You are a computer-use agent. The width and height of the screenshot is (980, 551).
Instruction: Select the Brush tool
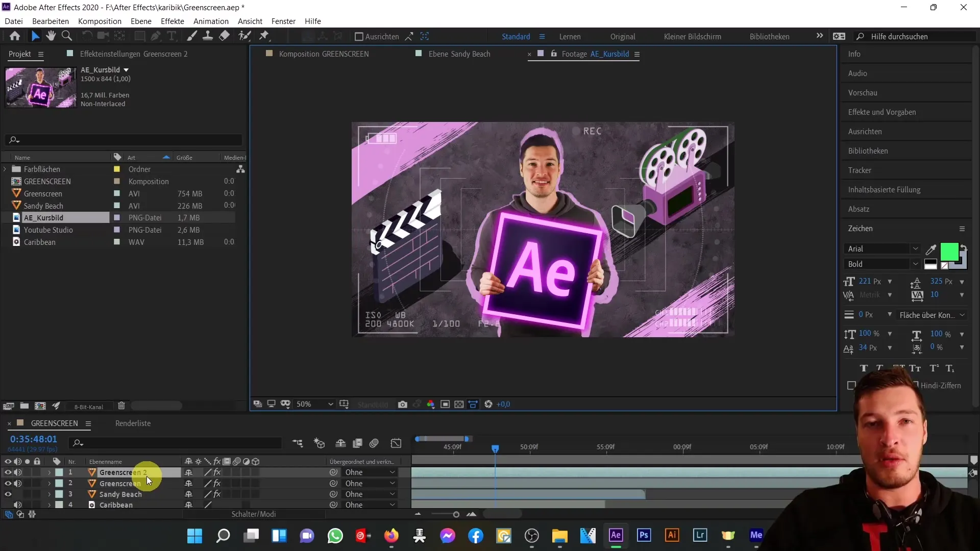pyautogui.click(x=192, y=36)
